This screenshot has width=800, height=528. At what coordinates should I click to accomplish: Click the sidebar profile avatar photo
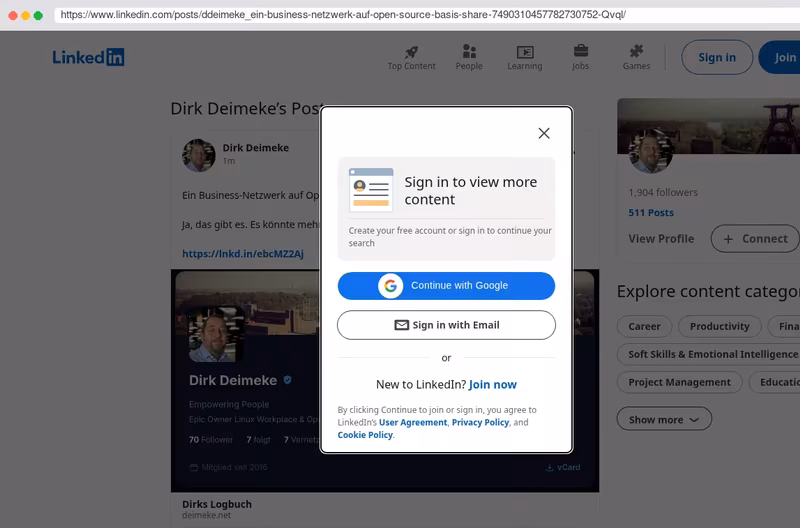click(x=651, y=152)
